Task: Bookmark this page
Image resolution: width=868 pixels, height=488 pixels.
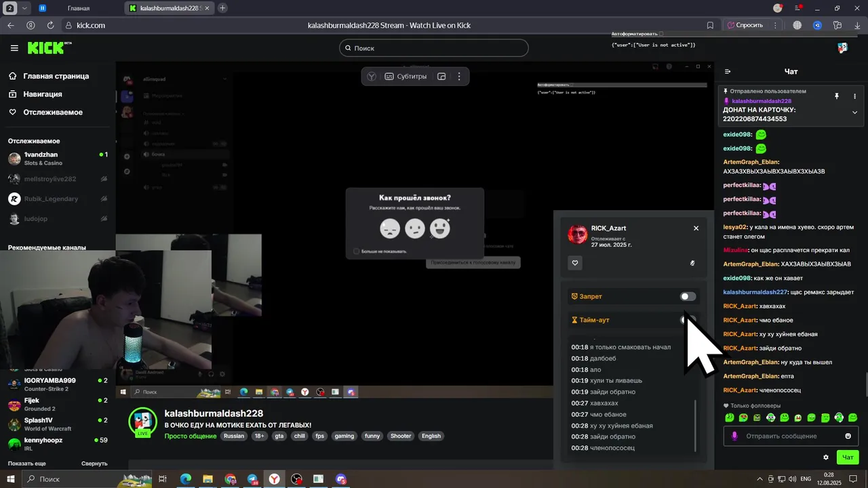Action: pyautogui.click(x=710, y=25)
